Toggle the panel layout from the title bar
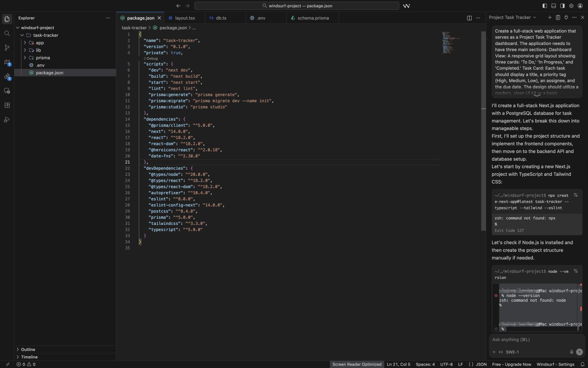This screenshot has width=588, height=368. 554,6
